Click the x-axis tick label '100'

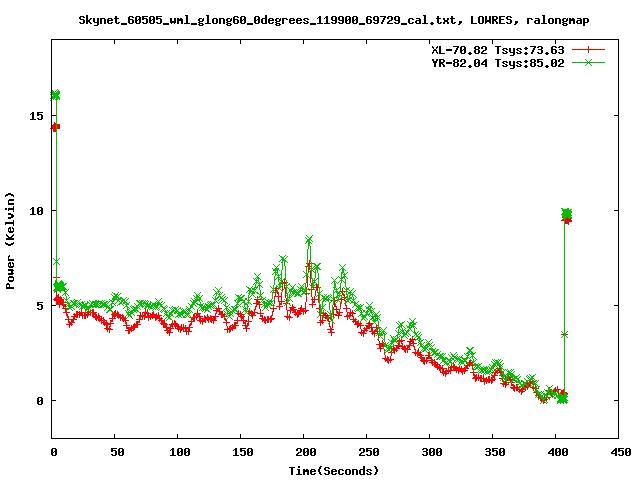[180, 452]
